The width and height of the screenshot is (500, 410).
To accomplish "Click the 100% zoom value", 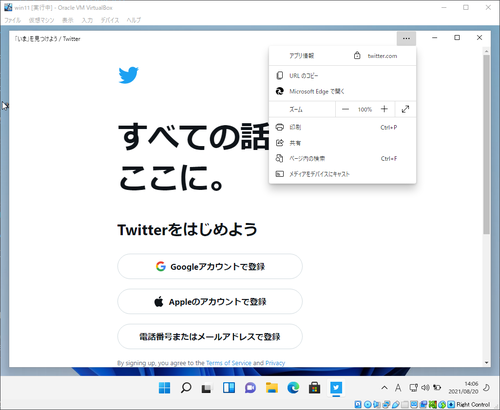I will [x=365, y=109].
